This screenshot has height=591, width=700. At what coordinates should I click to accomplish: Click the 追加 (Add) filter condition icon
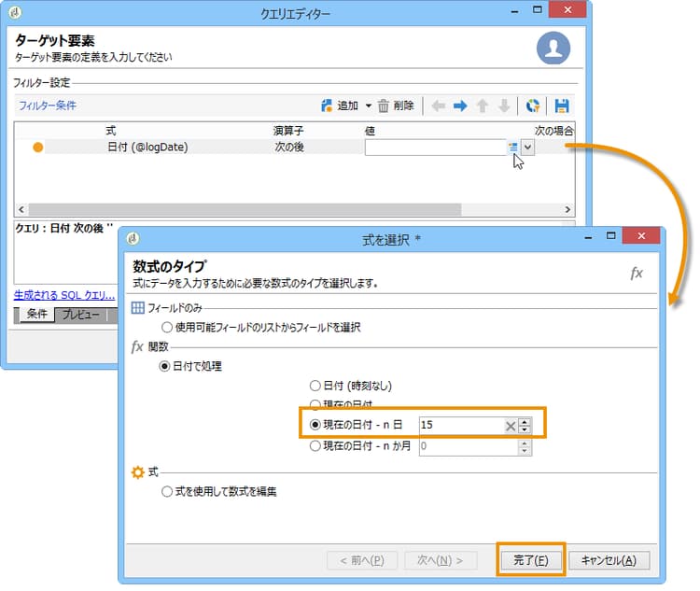click(x=327, y=106)
